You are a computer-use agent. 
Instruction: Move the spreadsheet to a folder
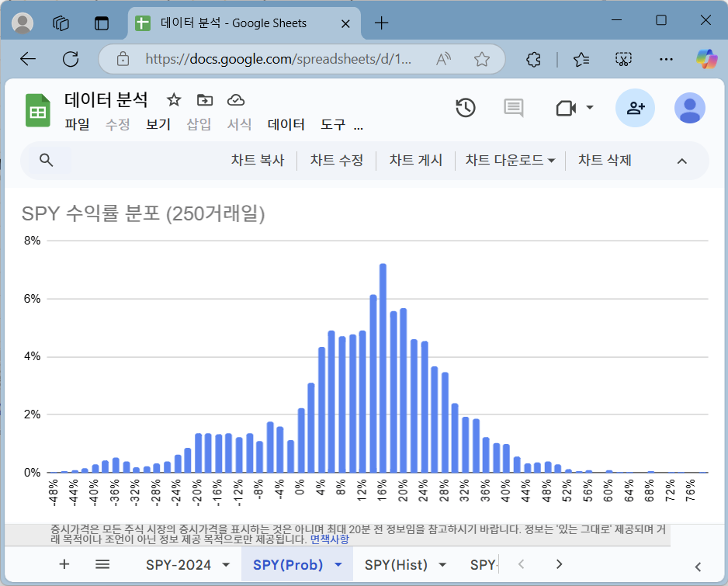(205, 100)
